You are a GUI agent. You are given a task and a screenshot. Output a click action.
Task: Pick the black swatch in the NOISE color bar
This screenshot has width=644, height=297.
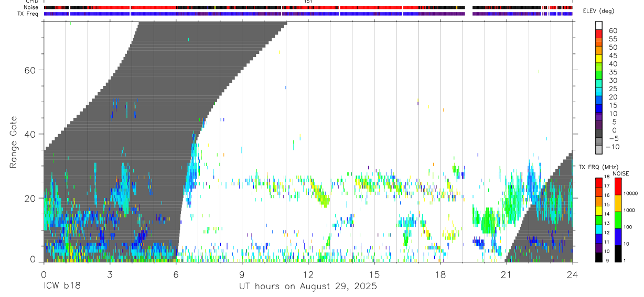pos(617,254)
